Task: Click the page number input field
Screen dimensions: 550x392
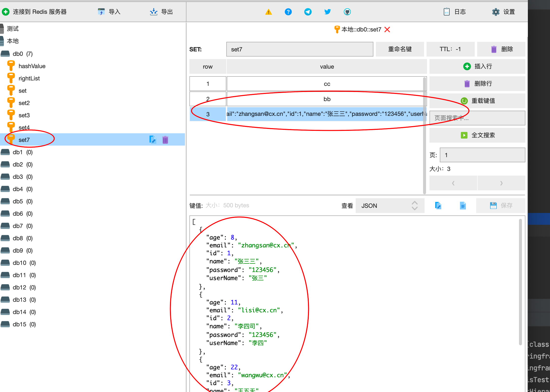Action: 482,155
